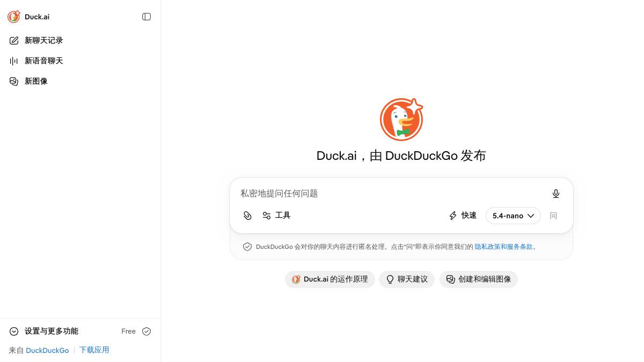Click 创建和编辑图像 chip
Viewport: 644px width, 362px height.
tap(479, 279)
